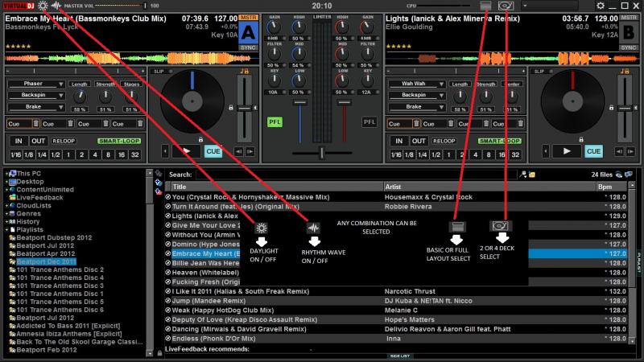644x362 pixels.
Task: Click lock icon at bottom of folder panel
Action: (x=159, y=353)
